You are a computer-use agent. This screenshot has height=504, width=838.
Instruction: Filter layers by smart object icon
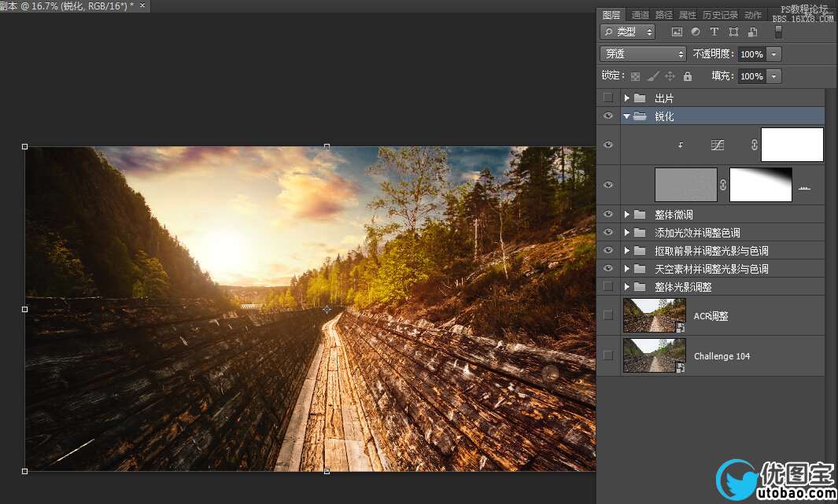point(752,32)
